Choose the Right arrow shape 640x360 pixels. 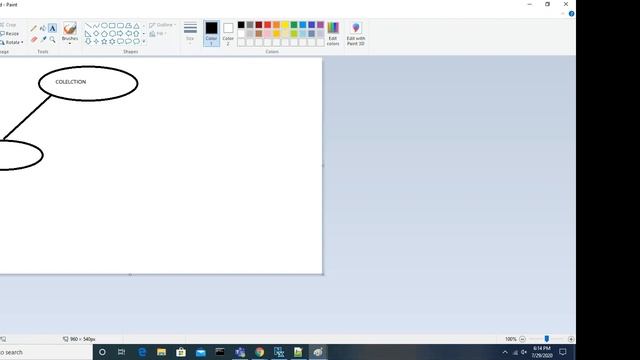pos(120,33)
